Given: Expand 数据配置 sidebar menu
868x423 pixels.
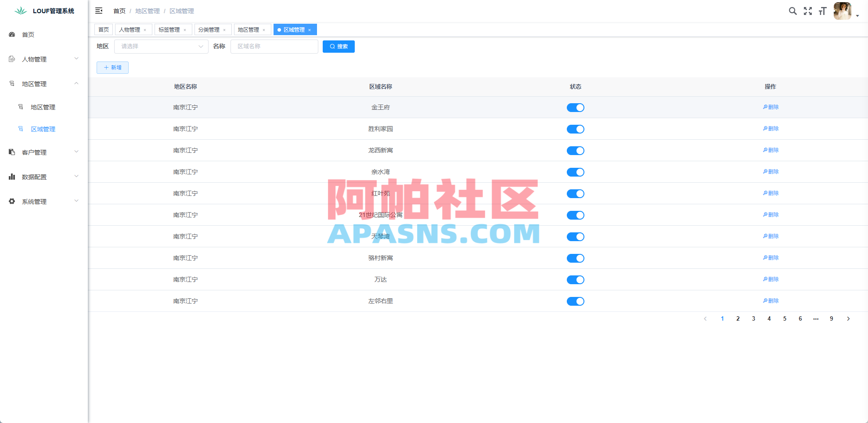Looking at the screenshot, I should [x=44, y=177].
